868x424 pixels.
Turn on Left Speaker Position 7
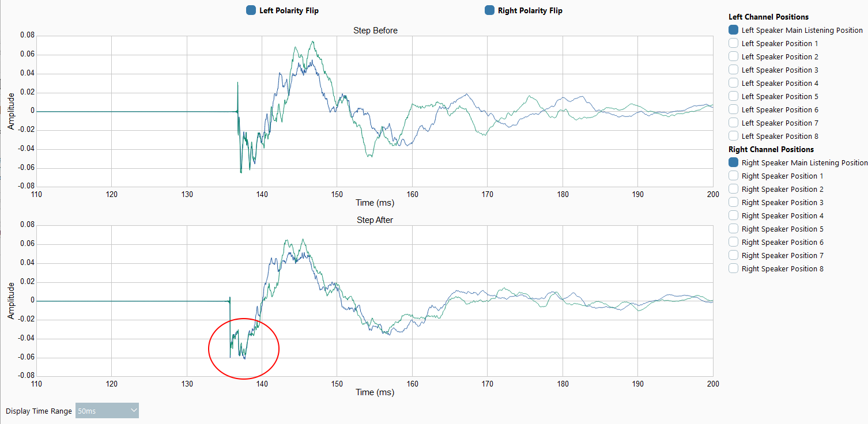coord(734,123)
